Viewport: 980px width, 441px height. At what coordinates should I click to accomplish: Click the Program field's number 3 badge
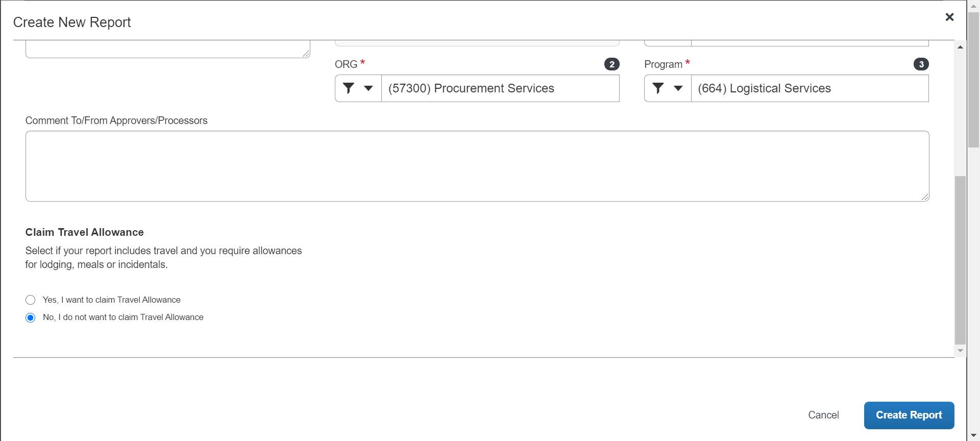pyautogui.click(x=921, y=64)
